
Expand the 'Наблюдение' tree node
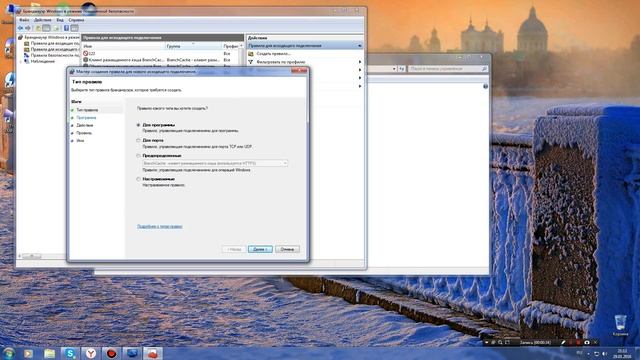21,61
